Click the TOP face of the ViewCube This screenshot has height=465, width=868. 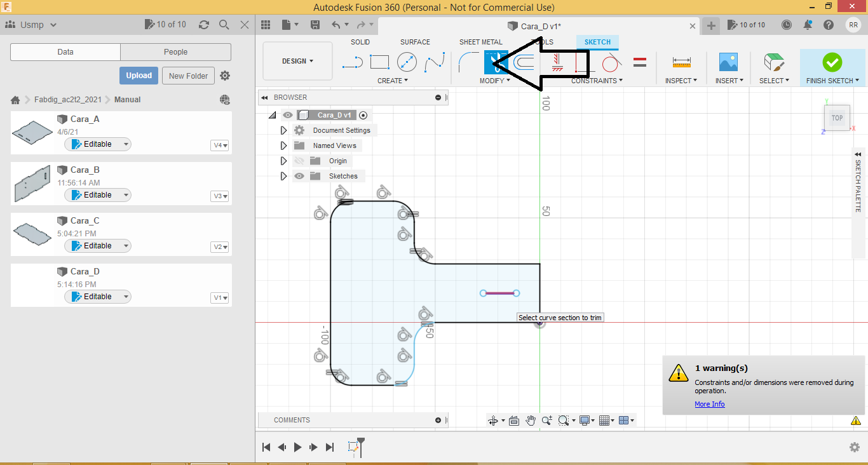pos(837,118)
